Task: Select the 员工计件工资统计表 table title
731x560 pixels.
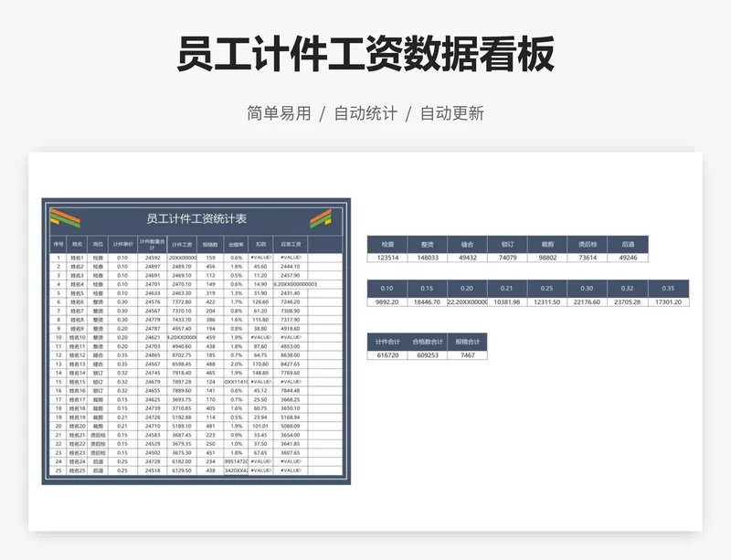Action: pyautogui.click(x=196, y=218)
